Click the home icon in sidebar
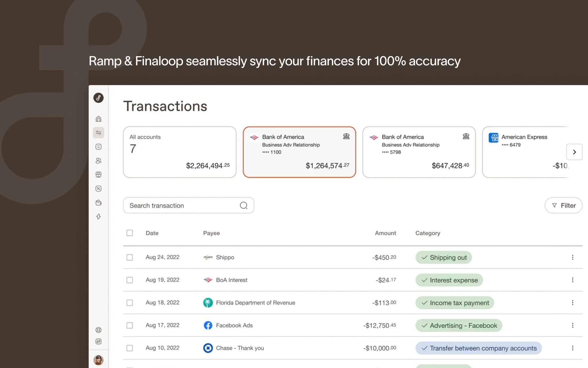Viewport: 588px width, 368px height. tap(98, 119)
